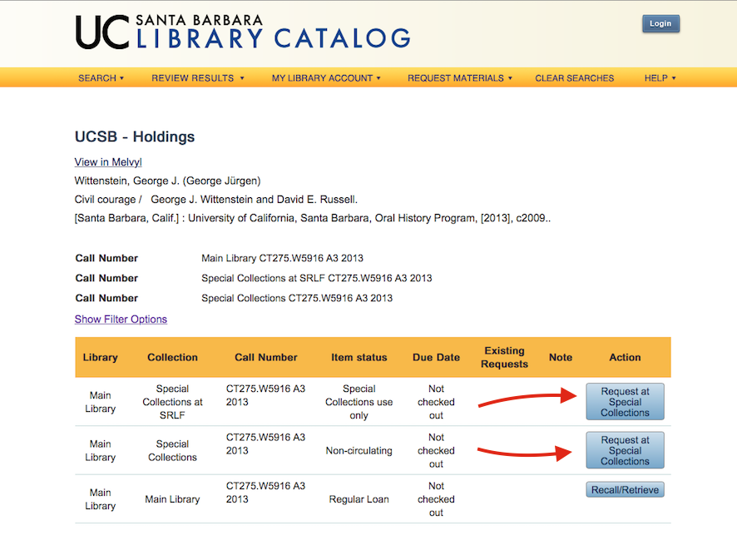Click the Due Date column header
Viewport: 737px width, 560px height.
(436, 357)
